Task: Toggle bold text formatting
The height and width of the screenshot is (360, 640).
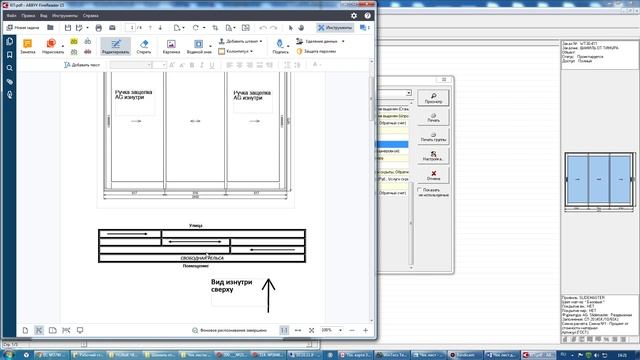Action: (x=192, y=65)
